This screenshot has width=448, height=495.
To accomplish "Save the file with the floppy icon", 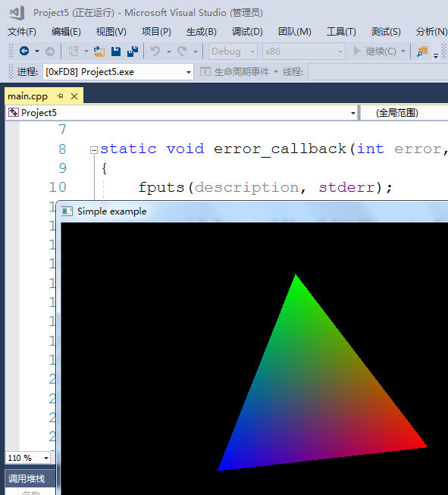I will (116, 51).
